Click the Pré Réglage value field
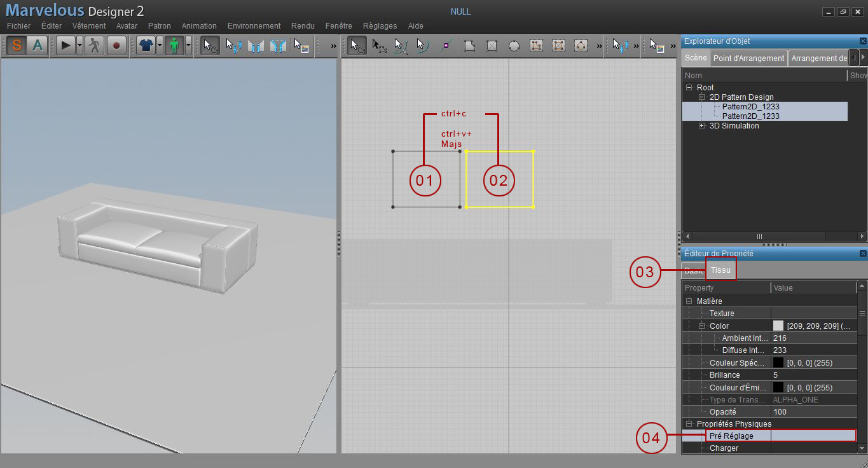This screenshot has width=868, height=468. tap(814, 436)
